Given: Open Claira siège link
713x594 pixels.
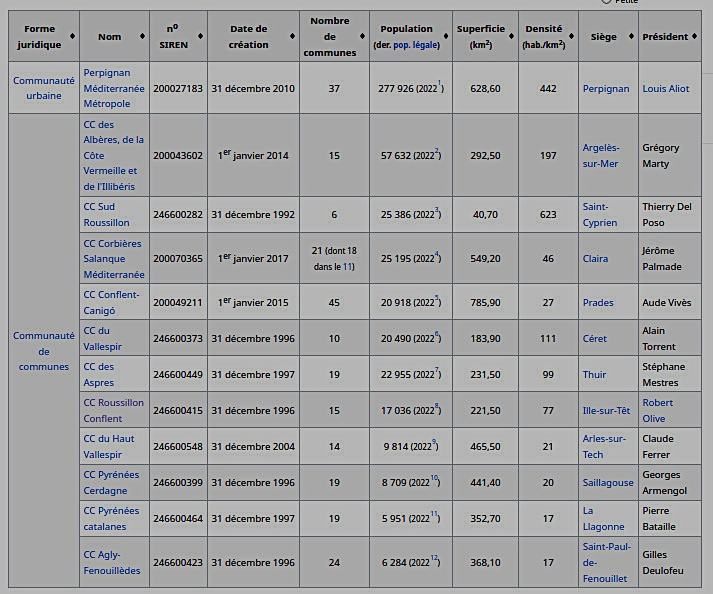Looking at the screenshot, I should pos(595,259).
